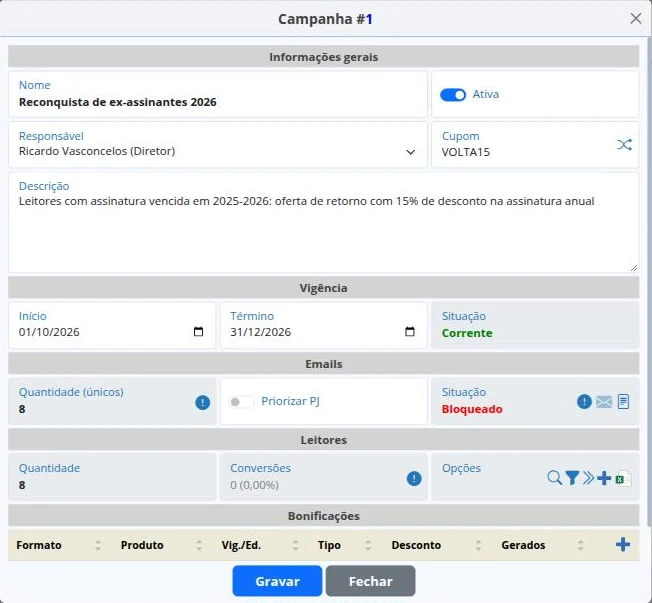Click the Leitores section header
This screenshot has height=603, width=652.
(x=324, y=440)
